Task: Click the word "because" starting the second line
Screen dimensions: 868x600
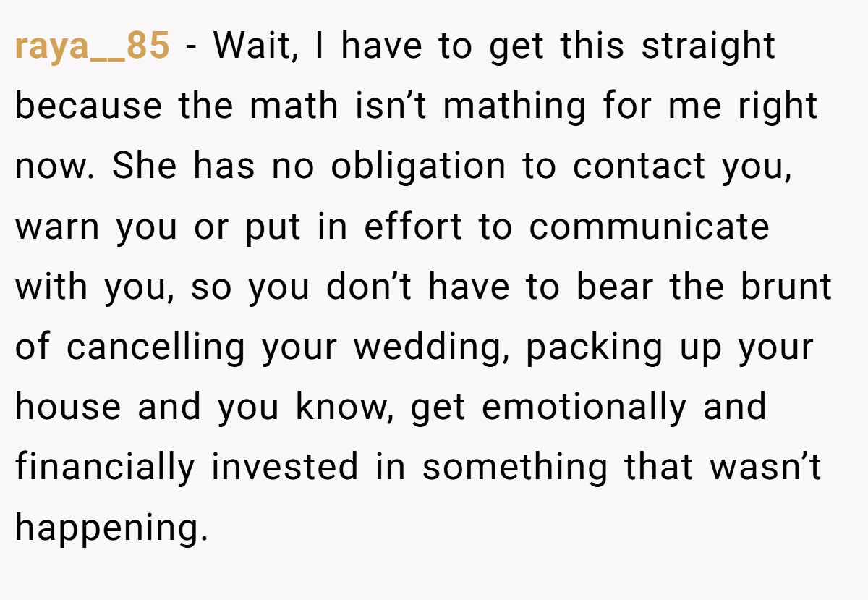Action: point(89,106)
